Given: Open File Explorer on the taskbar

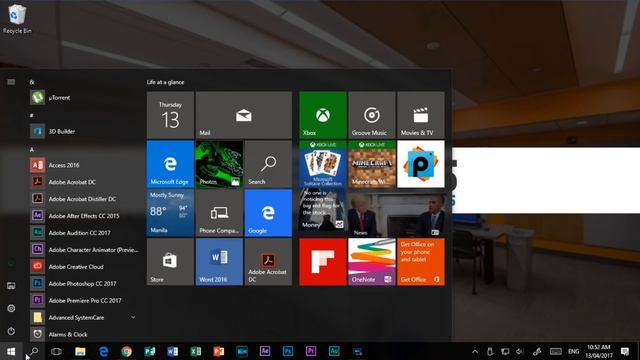Looking at the screenshot, I should point(80,351).
